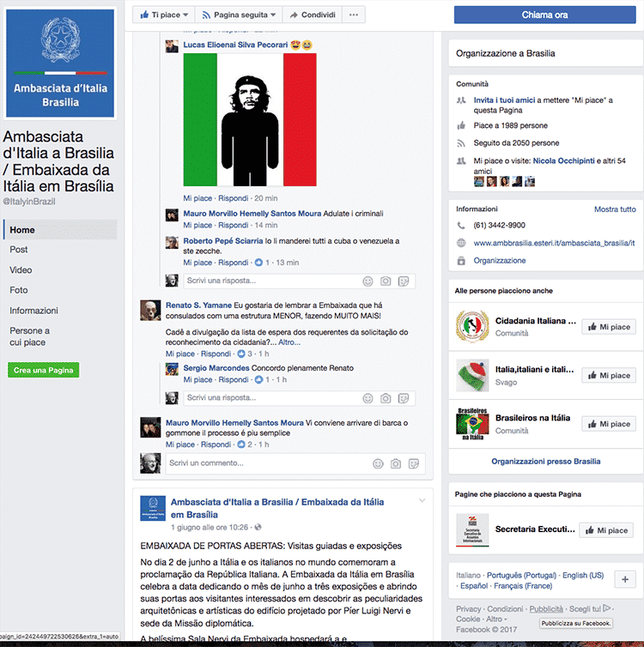
Task: Open Secretaria Executiva page thumbnail
Action: [472, 530]
